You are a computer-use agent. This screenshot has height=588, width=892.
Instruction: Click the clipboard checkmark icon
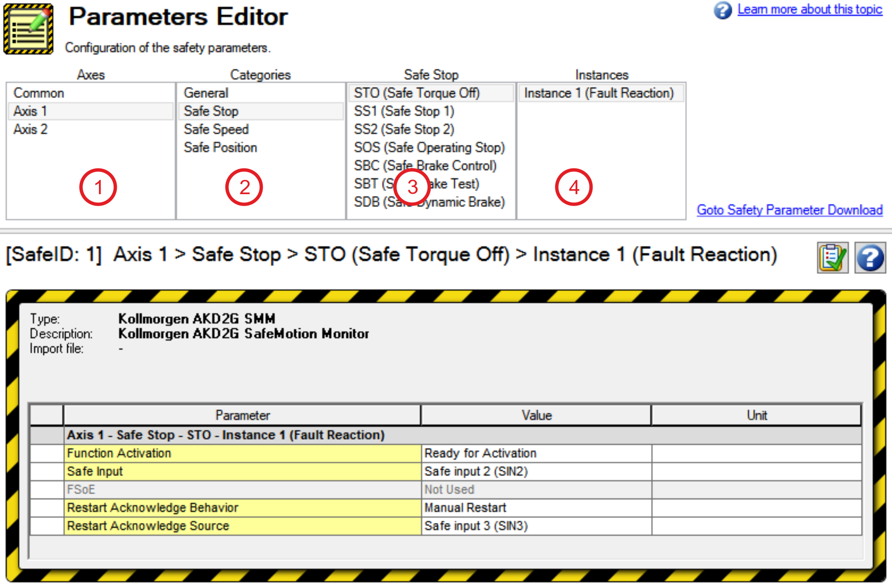tap(832, 258)
